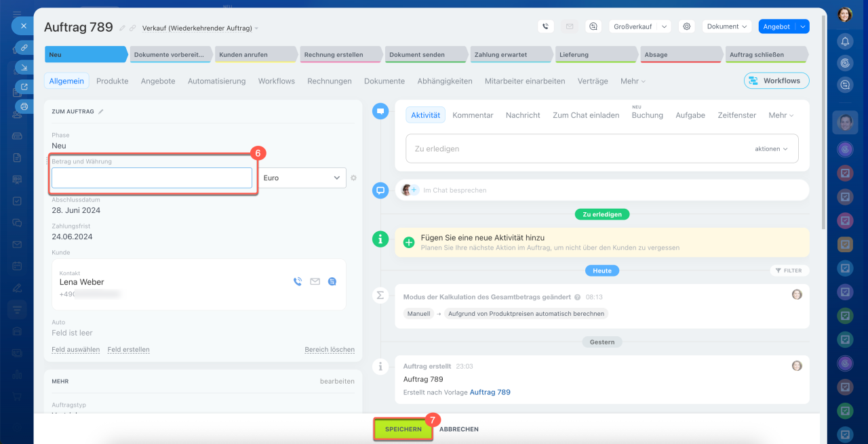Switch to the Produkte tab
This screenshot has height=444, width=868.
[x=112, y=81]
